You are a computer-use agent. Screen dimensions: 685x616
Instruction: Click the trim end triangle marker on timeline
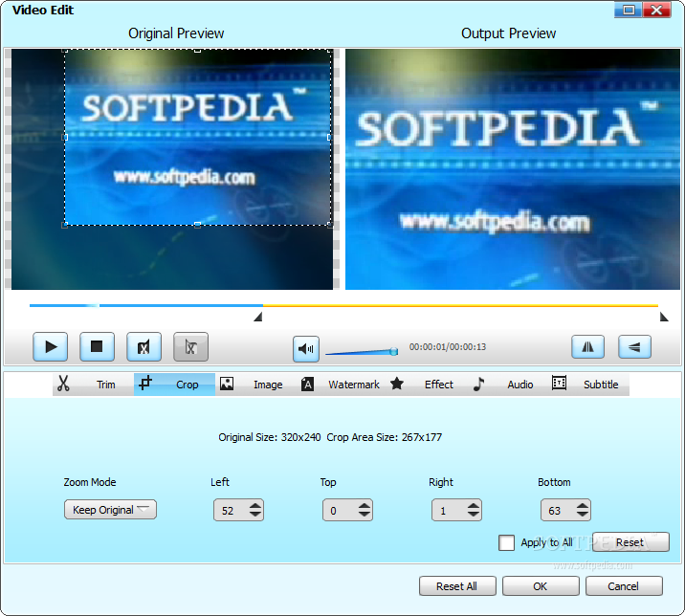[x=664, y=317]
